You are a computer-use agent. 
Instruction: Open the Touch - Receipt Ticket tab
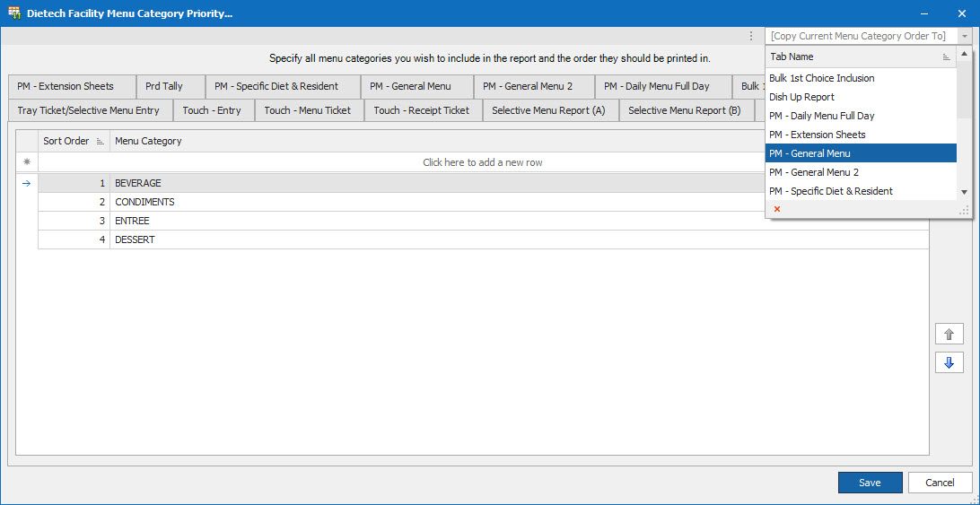coord(422,110)
